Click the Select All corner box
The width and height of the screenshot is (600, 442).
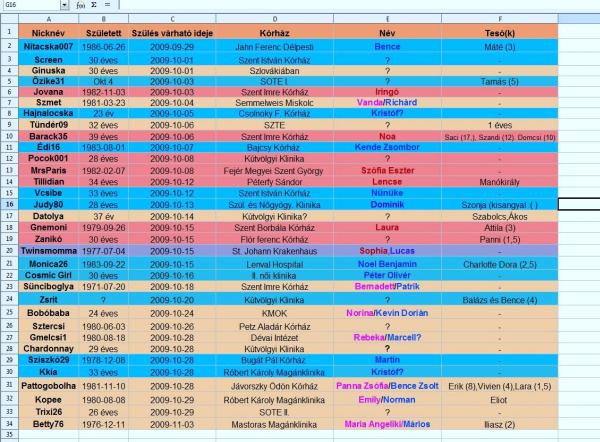(9, 19)
